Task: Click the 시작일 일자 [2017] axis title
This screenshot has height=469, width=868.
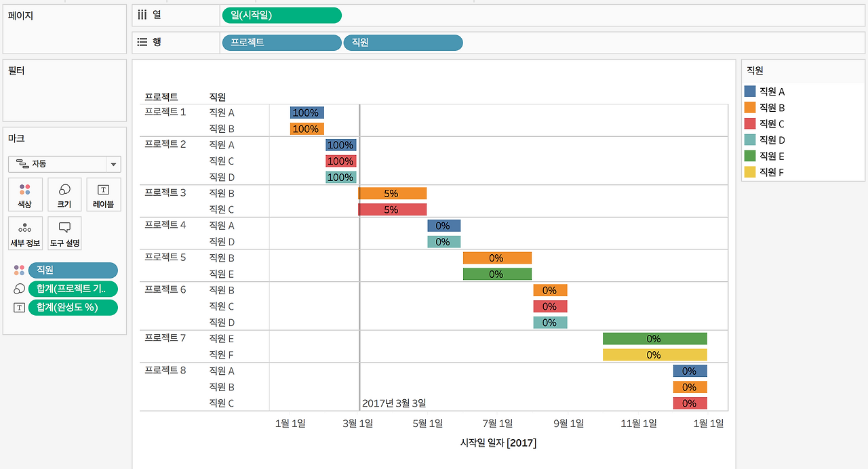Action: (498, 443)
